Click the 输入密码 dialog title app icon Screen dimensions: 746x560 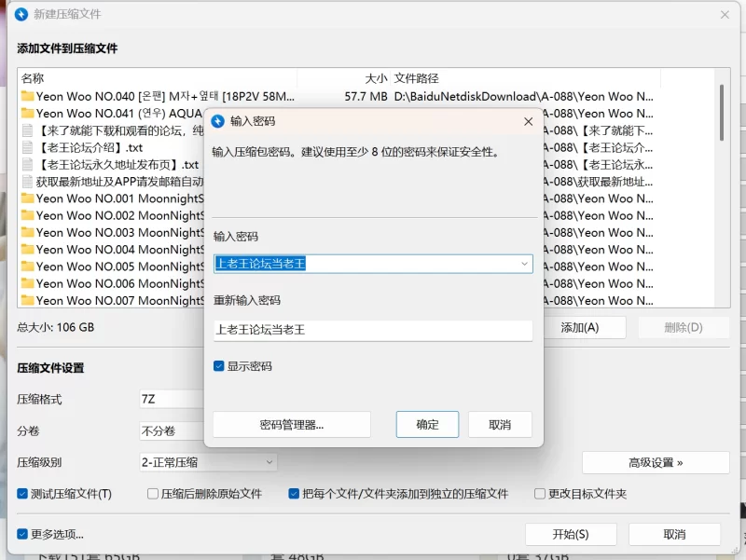coord(218,121)
